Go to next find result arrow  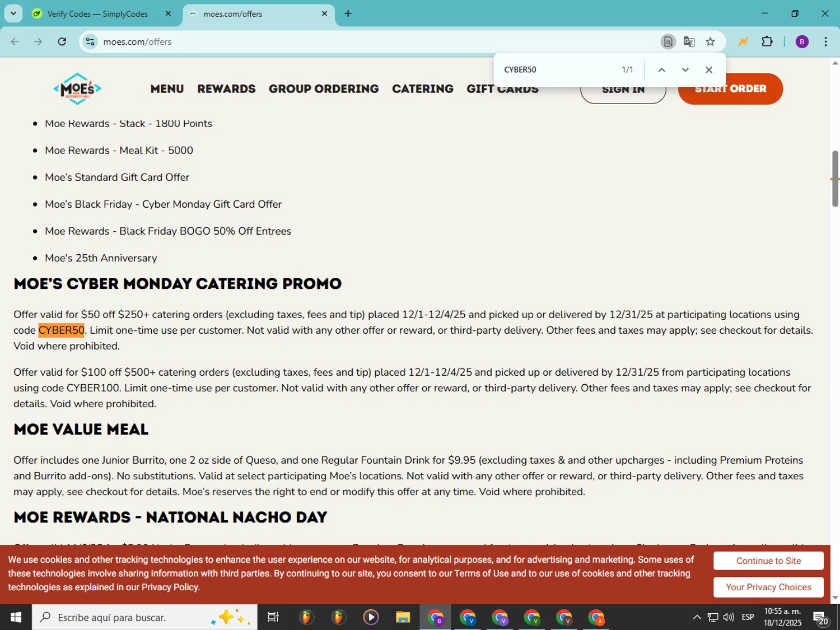click(685, 69)
